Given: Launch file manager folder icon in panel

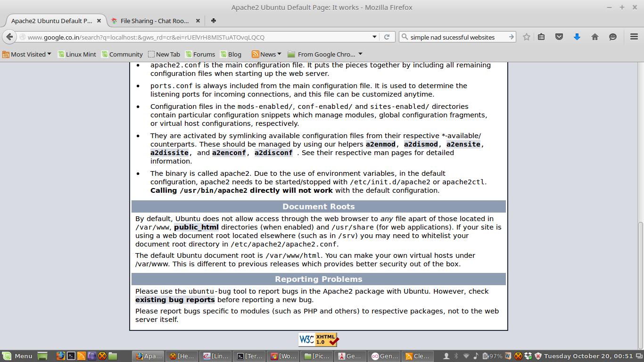Looking at the screenshot, I should pos(113,356).
